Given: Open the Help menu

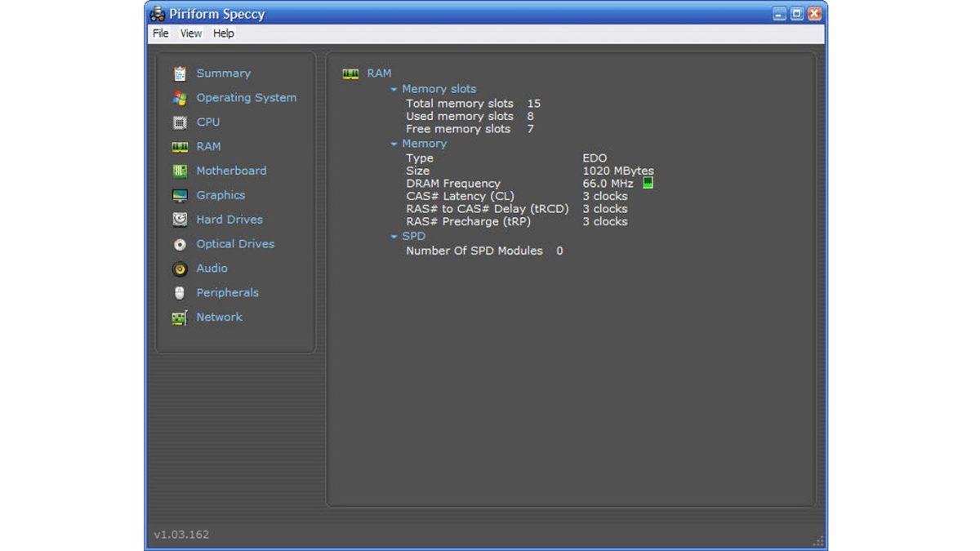Looking at the screenshot, I should [x=224, y=33].
